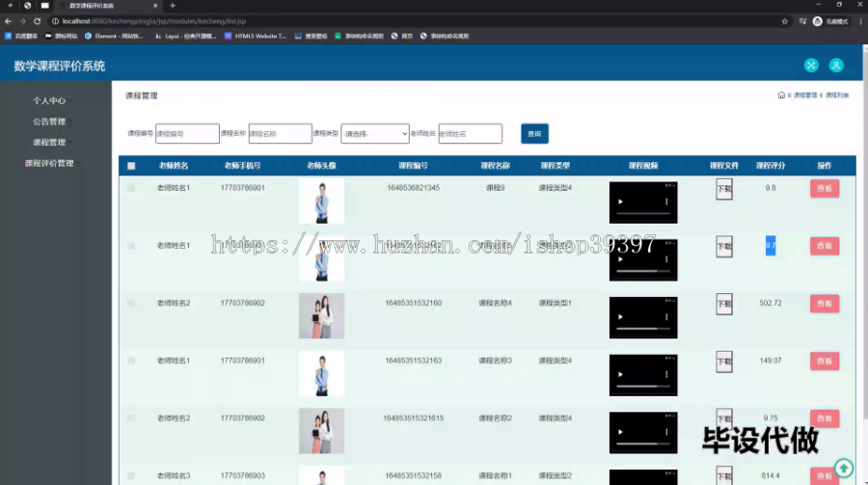Click the teacher photo in 课程名称2 row
This screenshot has width=868, height=485.
click(321, 431)
